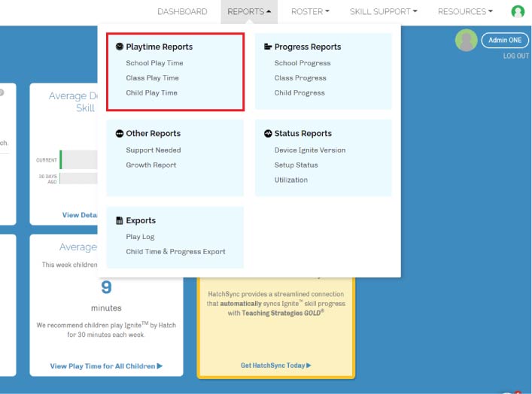Click the Log Out link
The image size is (532, 394).
(x=515, y=56)
